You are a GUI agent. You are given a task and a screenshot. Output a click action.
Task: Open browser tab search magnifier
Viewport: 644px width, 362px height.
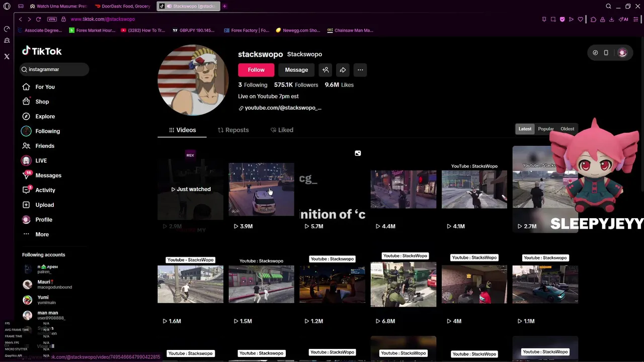pos(608,6)
